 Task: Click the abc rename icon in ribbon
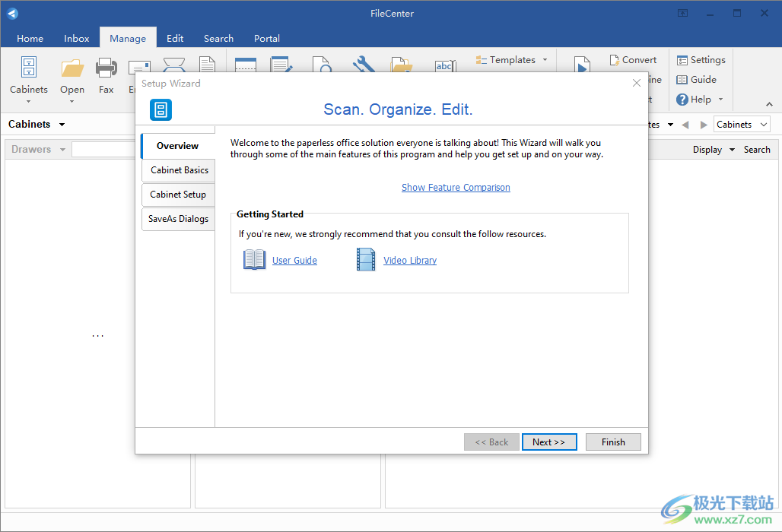click(x=445, y=66)
